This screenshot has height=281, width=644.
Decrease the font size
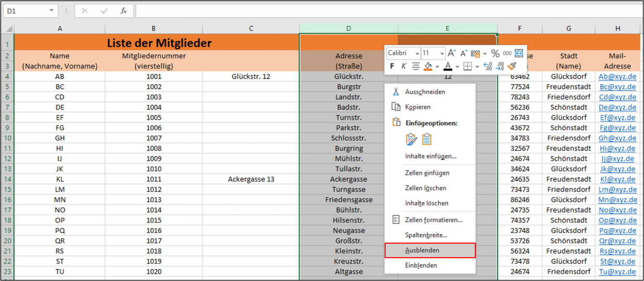click(463, 52)
